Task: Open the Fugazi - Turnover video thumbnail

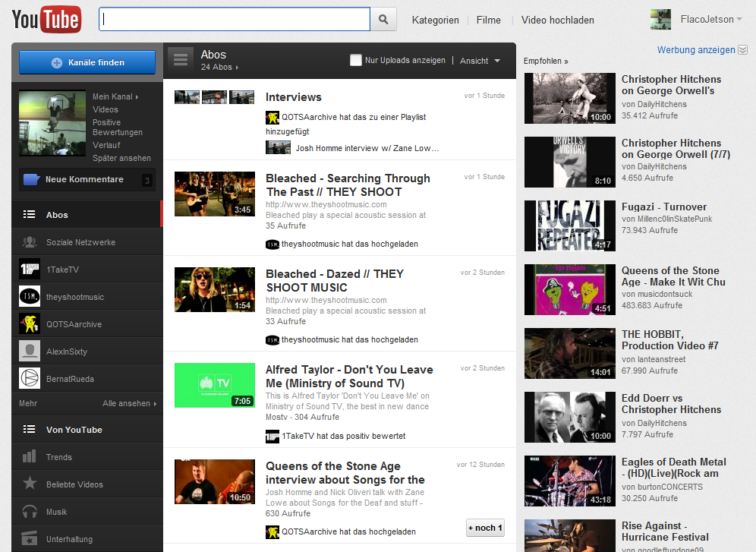Action: point(569,226)
